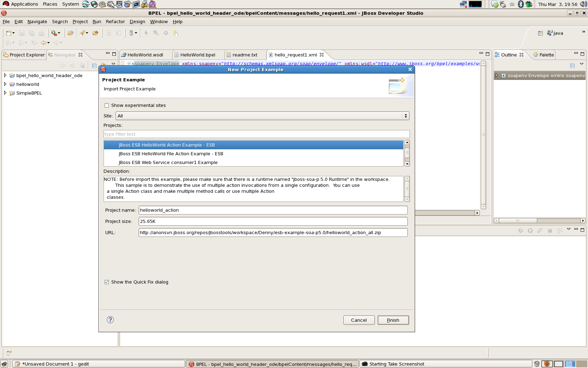Switch to readme.txt editor tab
Viewport: 588px width, 368px height.
pos(245,55)
